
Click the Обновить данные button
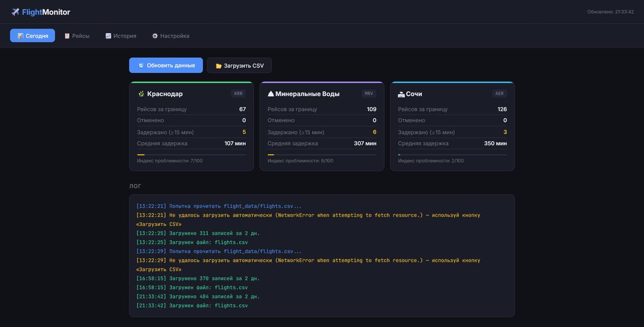click(166, 65)
